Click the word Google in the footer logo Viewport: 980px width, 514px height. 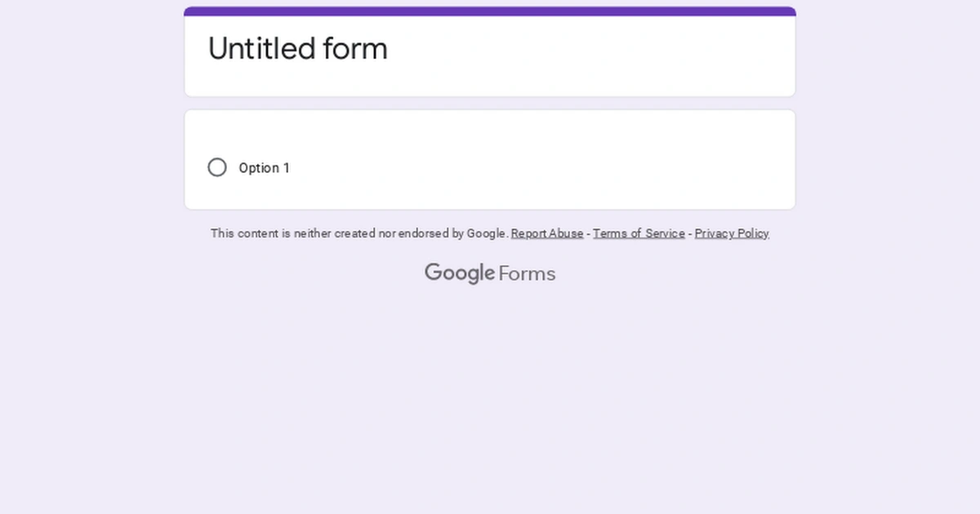pos(459,273)
